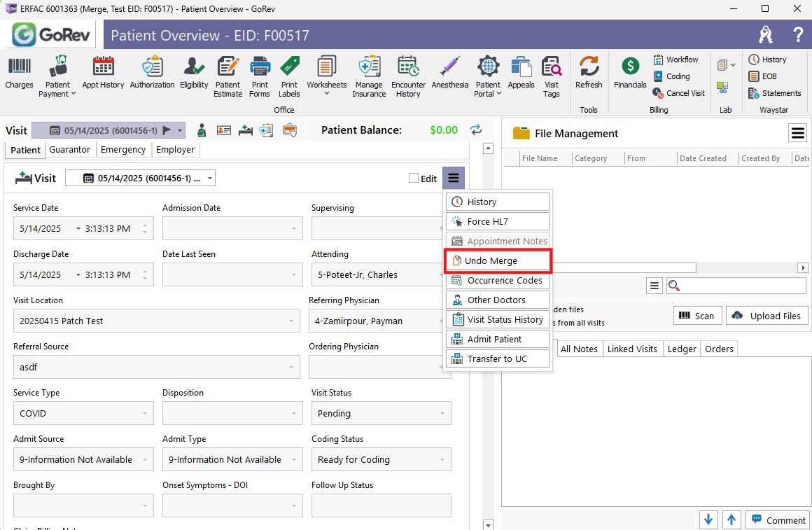This screenshot has height=530, width=812.
Task: Expand the Visit Location dropdown
Action: [x=291, y=321]
